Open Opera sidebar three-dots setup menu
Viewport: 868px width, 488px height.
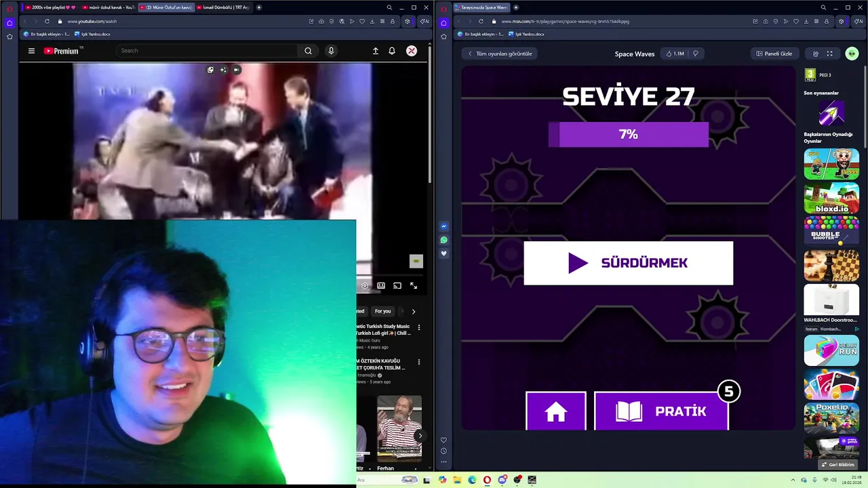(x=443, y=462)
